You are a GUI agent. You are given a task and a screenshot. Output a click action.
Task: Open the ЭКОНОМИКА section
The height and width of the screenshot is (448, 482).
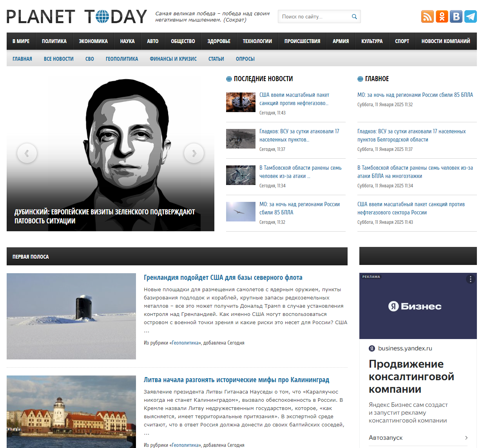[x=93, y=41]
